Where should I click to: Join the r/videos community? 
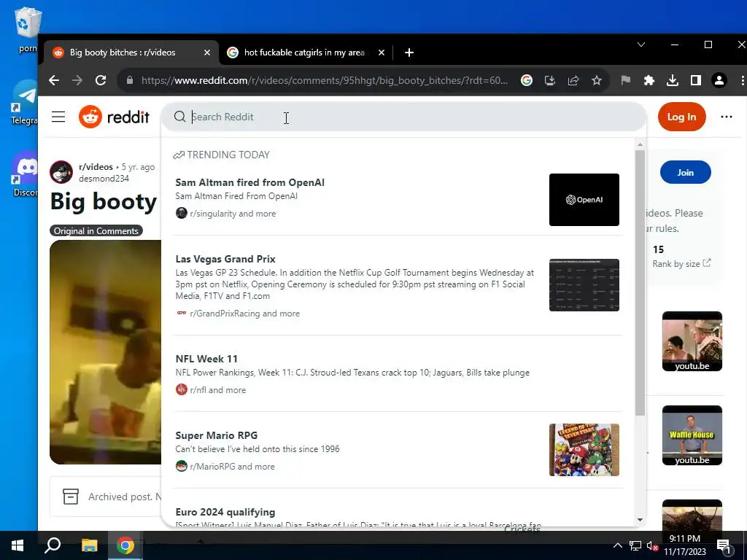click(685, 172)
